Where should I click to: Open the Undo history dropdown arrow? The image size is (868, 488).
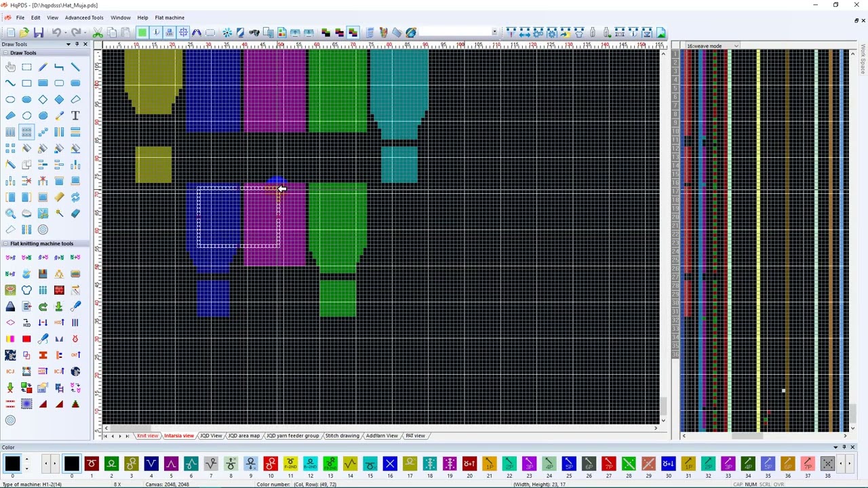[65, 33]
